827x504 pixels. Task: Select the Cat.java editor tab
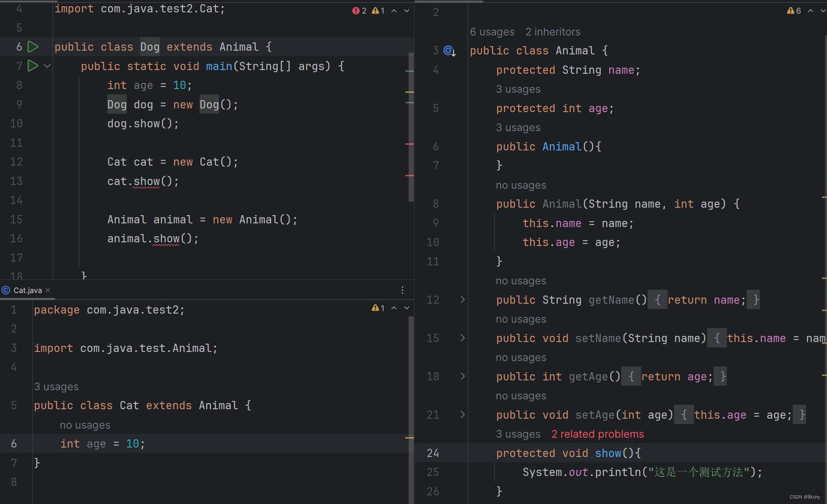pos(27,290)
